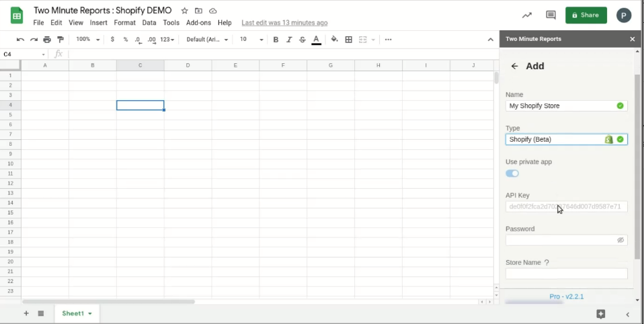Open the Edit menu

tap(56, 23)
